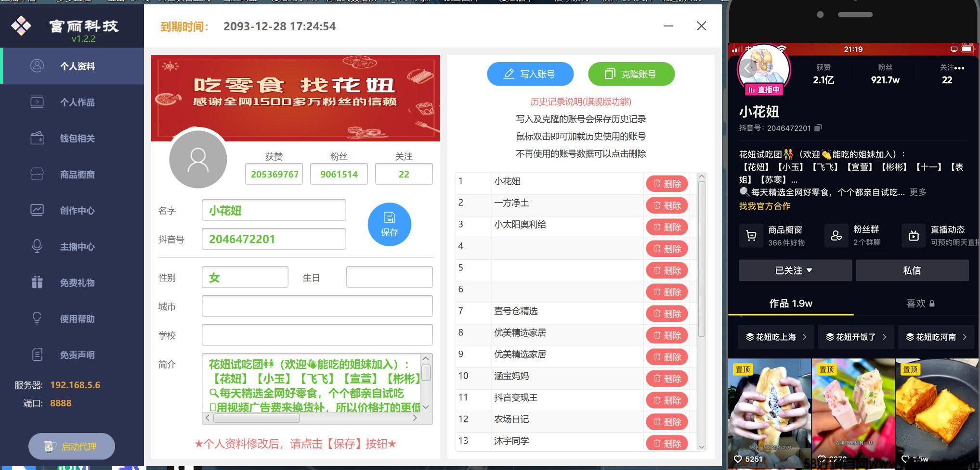Click the 关注 value field 22

click(x=404, y=174)
